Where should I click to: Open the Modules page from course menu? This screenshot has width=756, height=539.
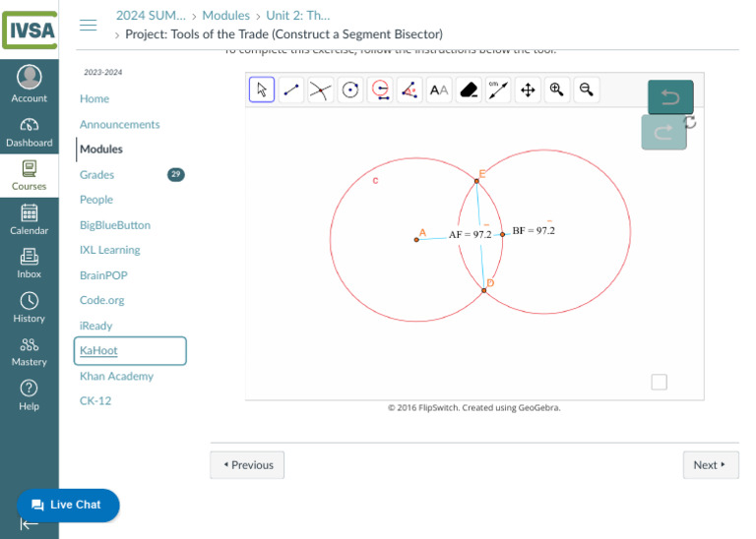click(101, 150)
